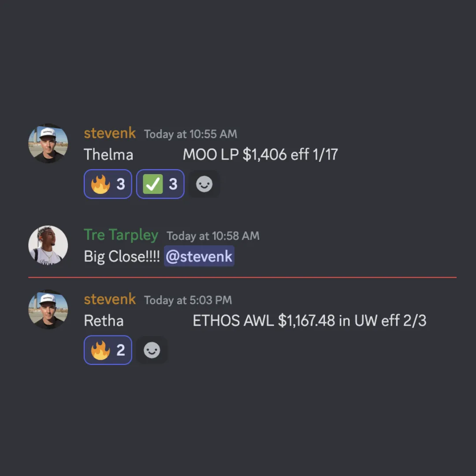Image resolution: width=476 pixels, height=476 pixels.
Task: Click the Today at 10:58 AM timestamp
Action: [213, 236]
